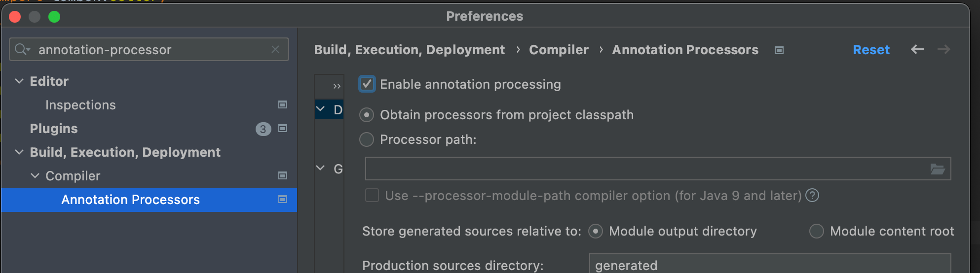This screenshot has width=980, height=273.
Task: Clear the settings search field text
Action: 275,49
